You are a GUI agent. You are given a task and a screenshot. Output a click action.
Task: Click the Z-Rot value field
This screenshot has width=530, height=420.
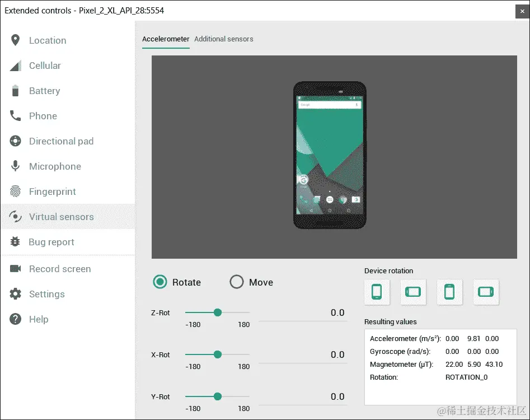point(303,313)
